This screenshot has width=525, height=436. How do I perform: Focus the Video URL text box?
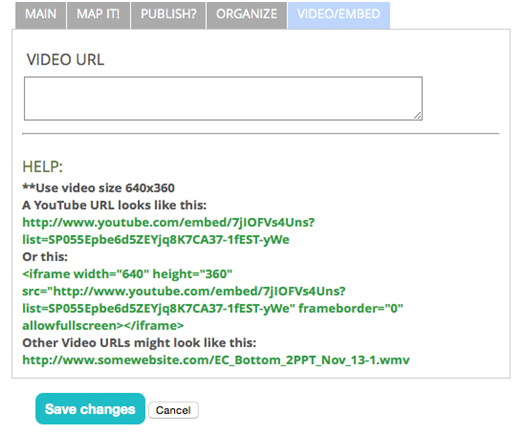(223, 98)
